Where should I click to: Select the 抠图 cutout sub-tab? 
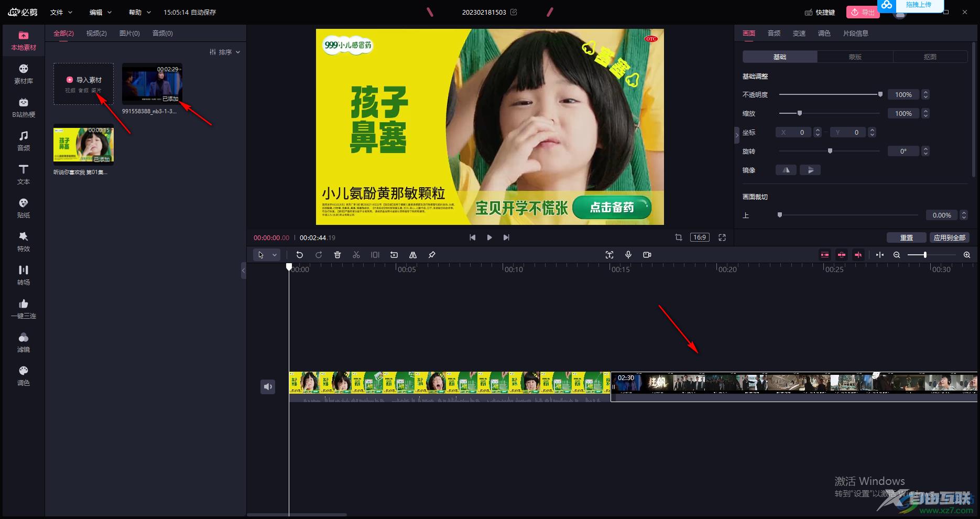coord(930,57)
